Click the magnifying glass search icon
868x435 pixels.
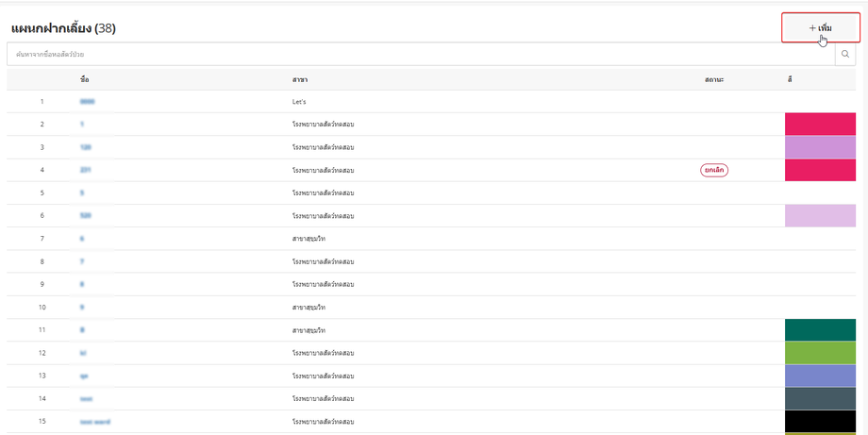845,55
